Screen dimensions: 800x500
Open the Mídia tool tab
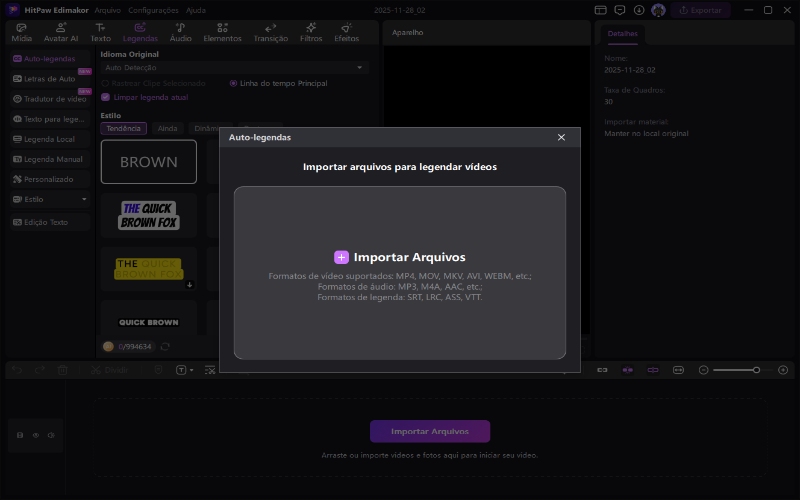point(21,32)
